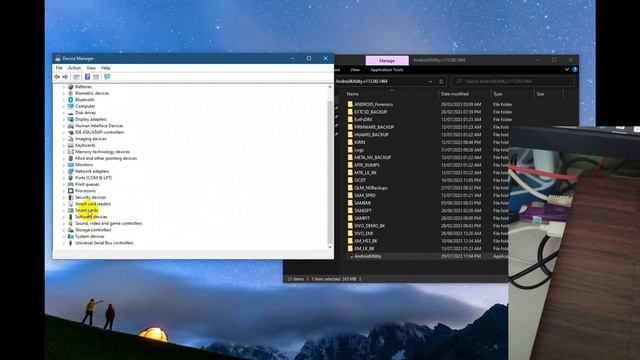The image size is (640, 360).
Task: Select the Smart cards entry
Action: pos(87,211)
